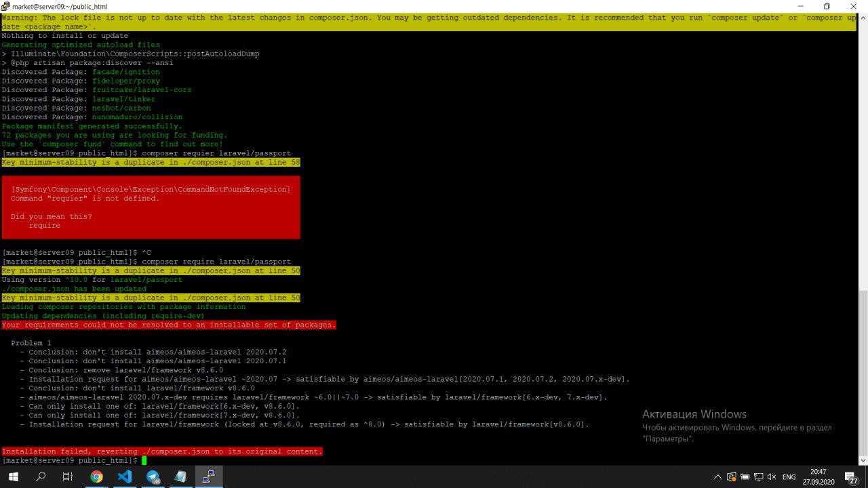Click 'Command "requier" is not defined.' text
Screen dimensions: 868x488
(85, 199)
